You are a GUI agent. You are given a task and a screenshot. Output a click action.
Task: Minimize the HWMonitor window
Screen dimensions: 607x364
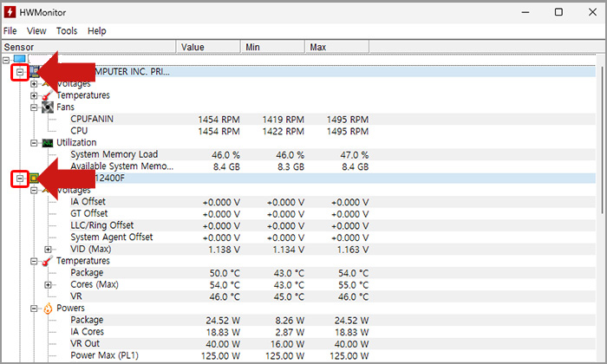pyautogui.click(x=525, y=12)
